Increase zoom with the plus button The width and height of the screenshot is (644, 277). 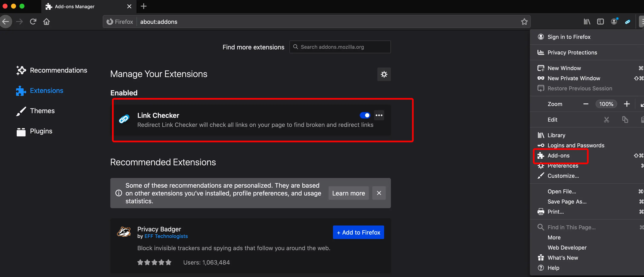[627, 104]
